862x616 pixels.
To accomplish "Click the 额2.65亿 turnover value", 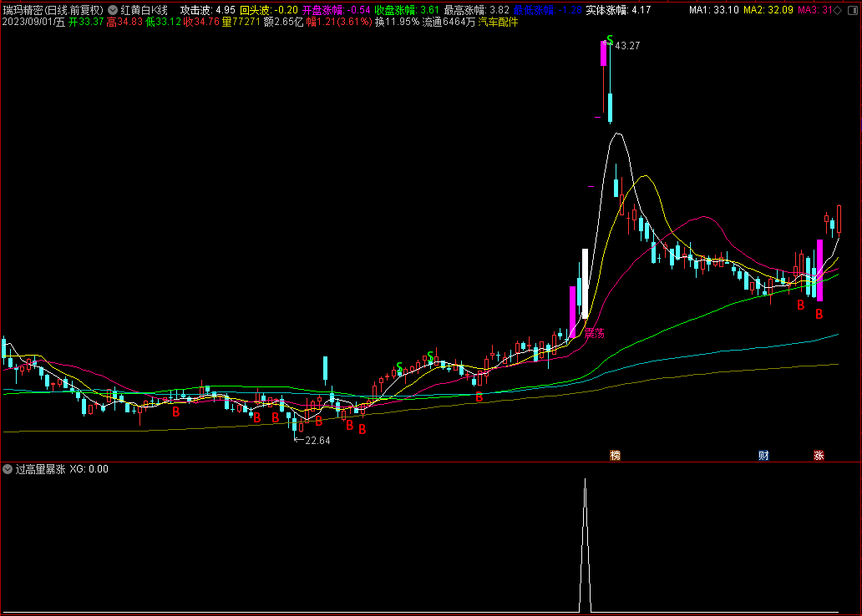I will click(x=283, y=22).
